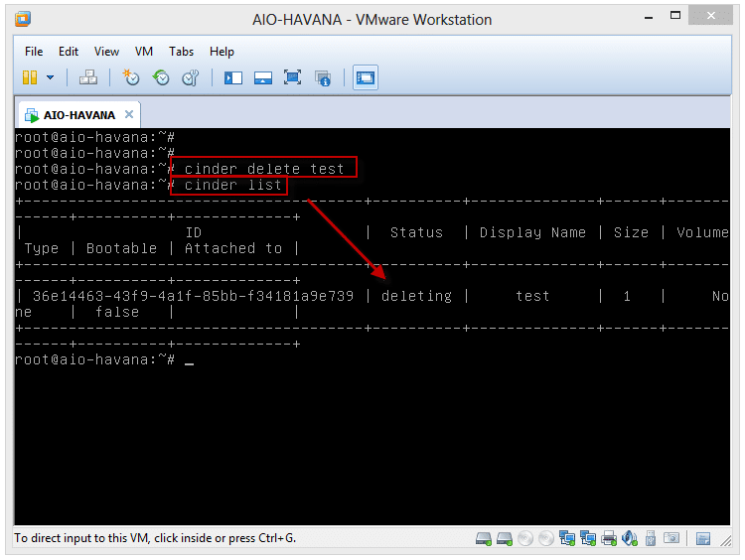
Task: Toggle the console view button
Action: click(x=365, y=77)
